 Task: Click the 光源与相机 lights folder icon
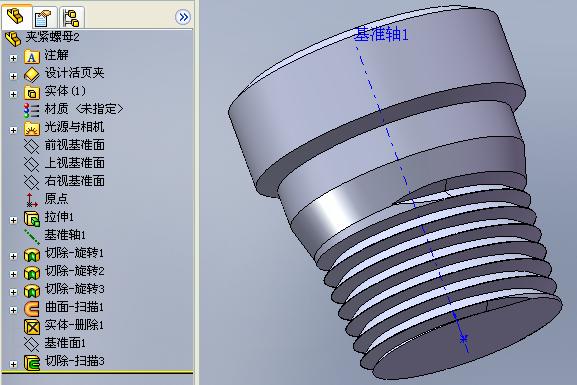point(32,128)
